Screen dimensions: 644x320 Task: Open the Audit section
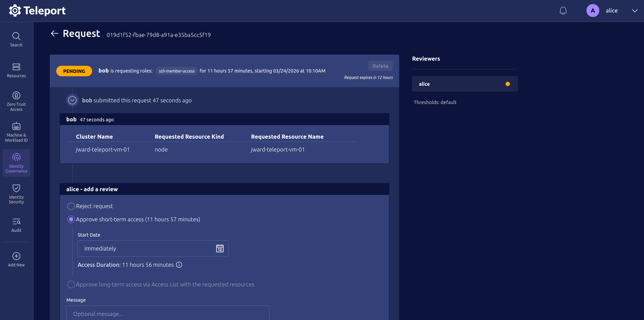coord(16,225)
